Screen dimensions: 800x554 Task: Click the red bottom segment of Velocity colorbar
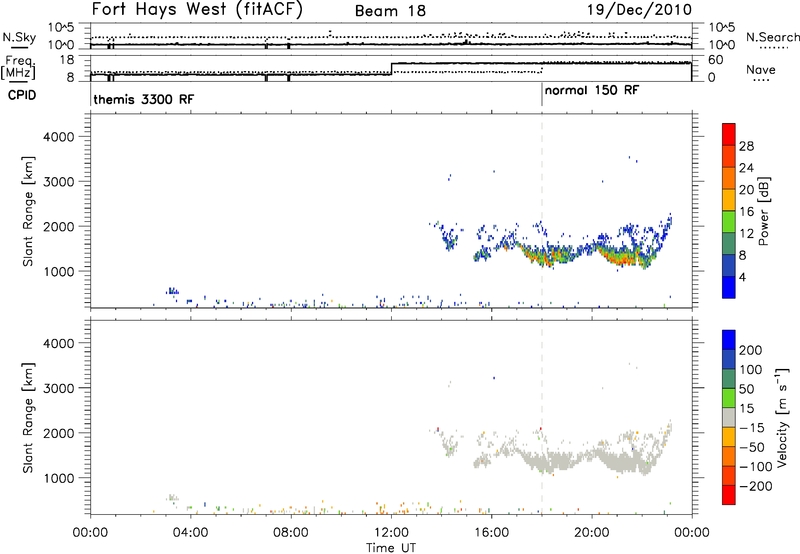tap(729, 495)
